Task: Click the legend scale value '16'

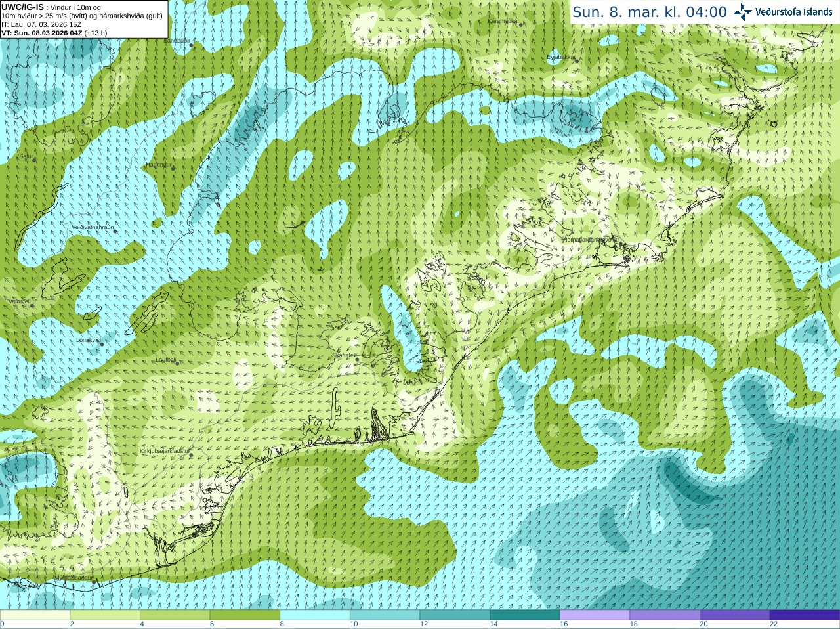Action: point(564,624)
